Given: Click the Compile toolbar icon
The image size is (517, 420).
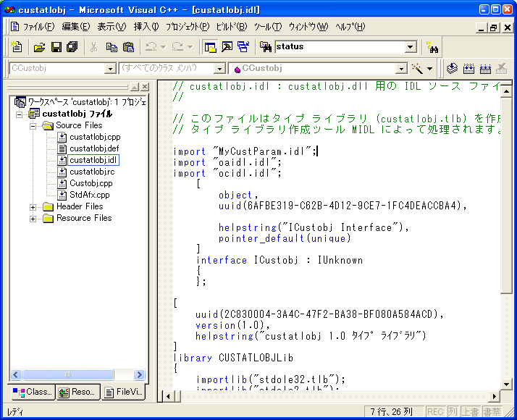Looking at the screenshot, I should click(x=452, y=69).
